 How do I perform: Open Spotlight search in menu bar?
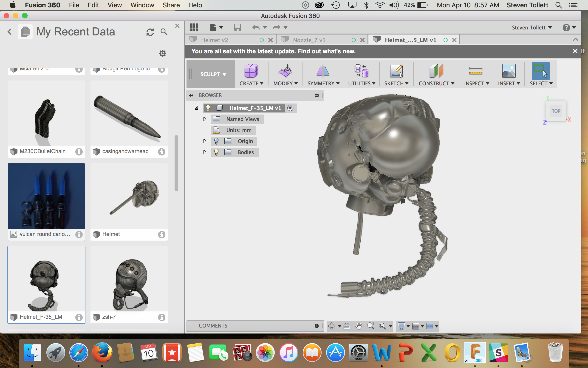[559, 5]
